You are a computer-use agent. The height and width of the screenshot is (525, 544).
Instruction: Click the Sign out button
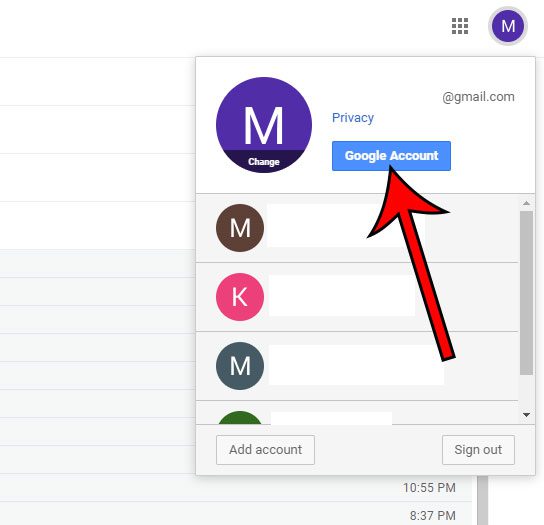click(478, 450)
